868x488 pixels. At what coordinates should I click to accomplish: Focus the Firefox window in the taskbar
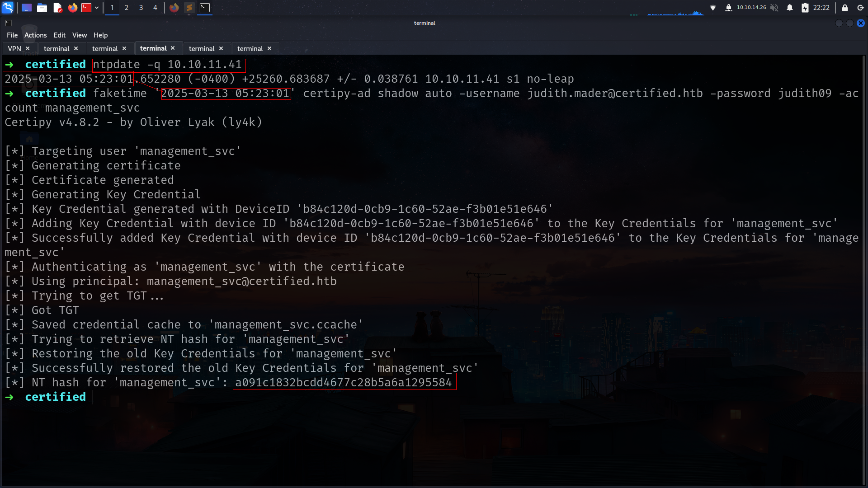(x=174, y=8)
